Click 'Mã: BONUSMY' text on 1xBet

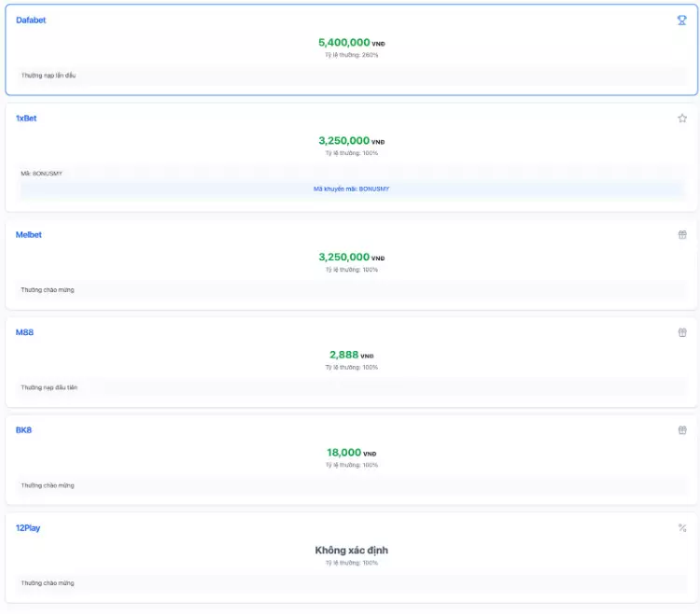[41, 174]
